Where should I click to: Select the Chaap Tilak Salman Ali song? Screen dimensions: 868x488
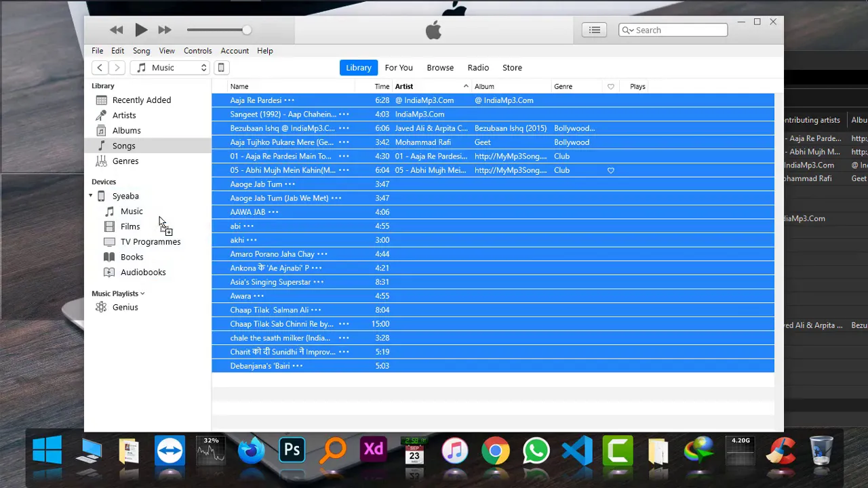493,310
